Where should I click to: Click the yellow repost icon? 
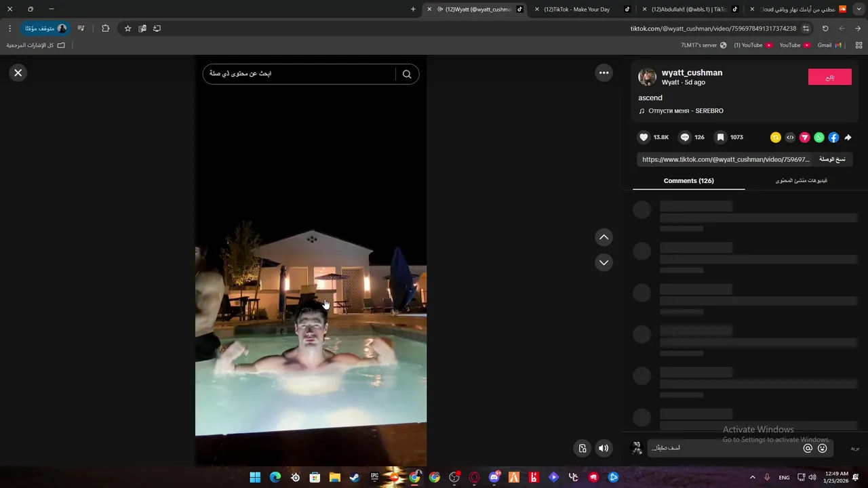point(776,137)
